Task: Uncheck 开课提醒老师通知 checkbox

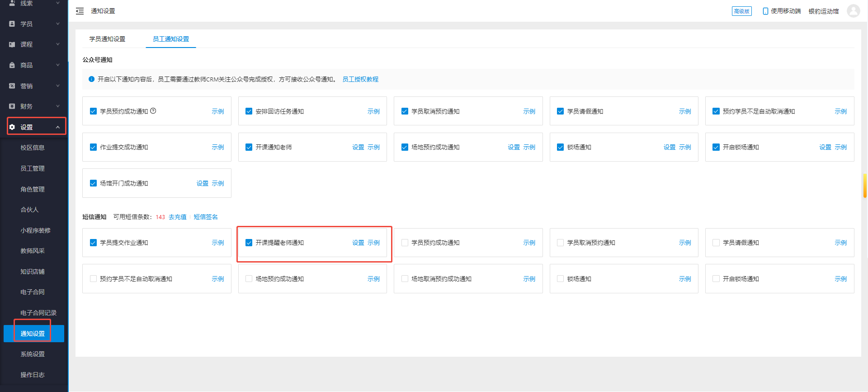Action: click(249, 243)
